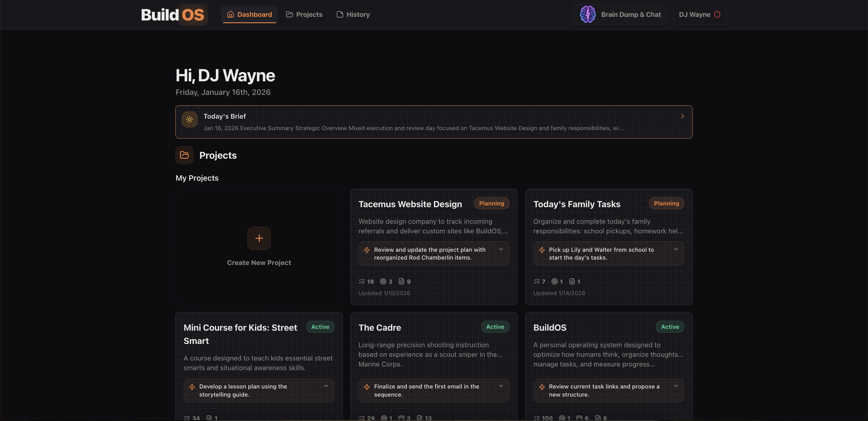Open Today's Brief with right arrow
This screenshot has width=868, height=421.
coord(682,116)
